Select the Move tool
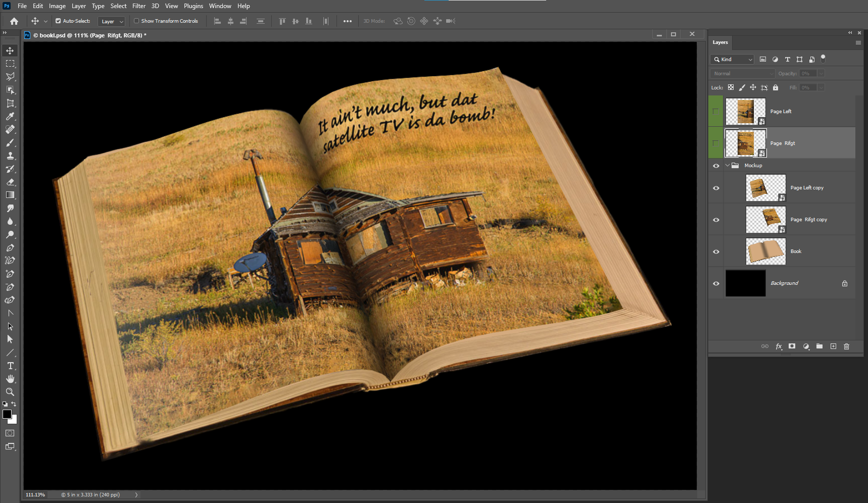This screenshot has width=868, height=503. click(x=10, y=50)
